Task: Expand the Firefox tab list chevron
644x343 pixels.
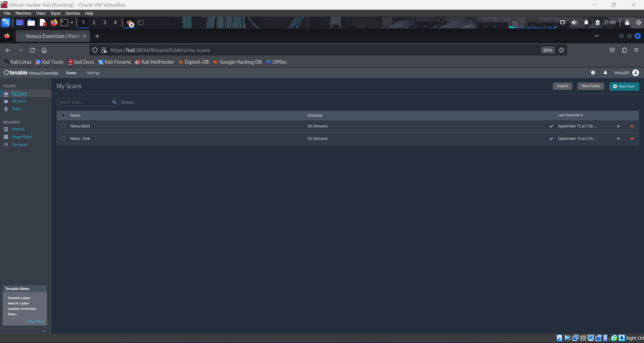Action: point(596,36)
